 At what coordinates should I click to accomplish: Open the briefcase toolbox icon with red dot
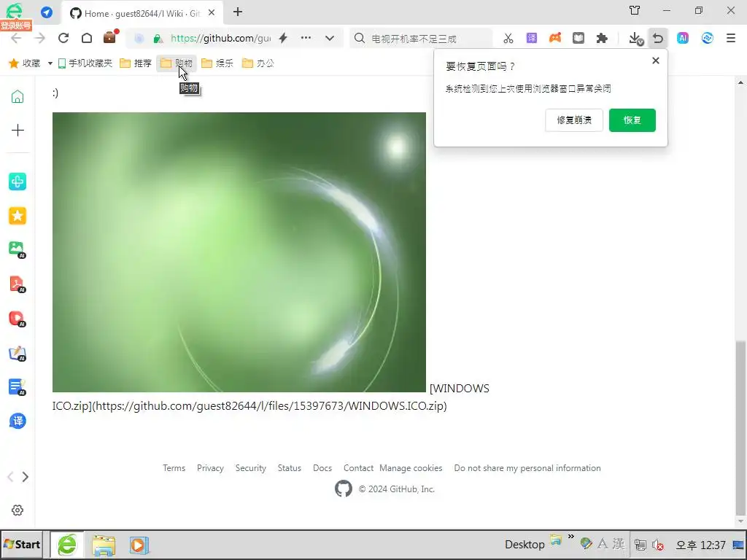(110, 37)
